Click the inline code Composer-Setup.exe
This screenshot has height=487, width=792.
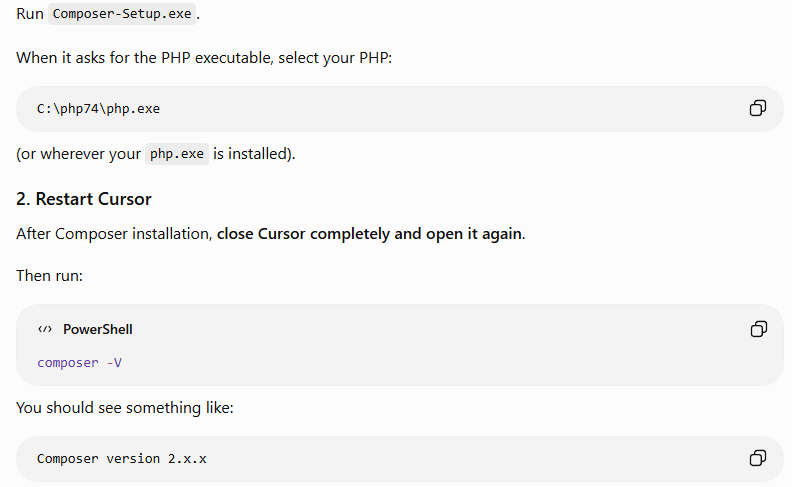[x=122, y=14]
